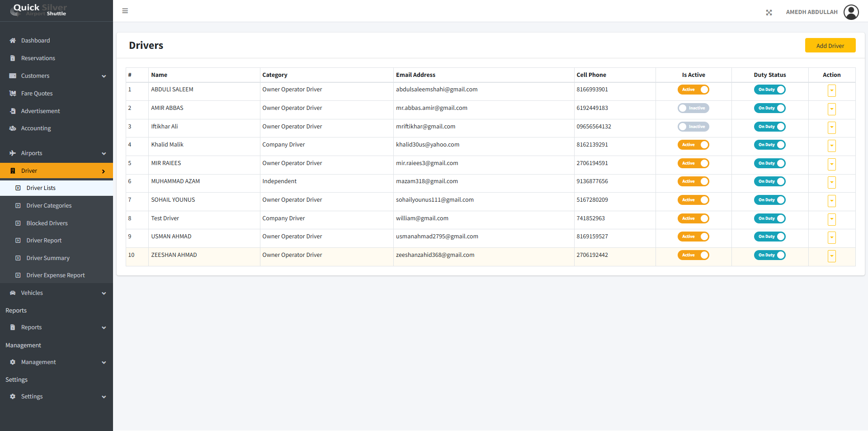Click the hamburger menu icon

click(x=125, y=11)
